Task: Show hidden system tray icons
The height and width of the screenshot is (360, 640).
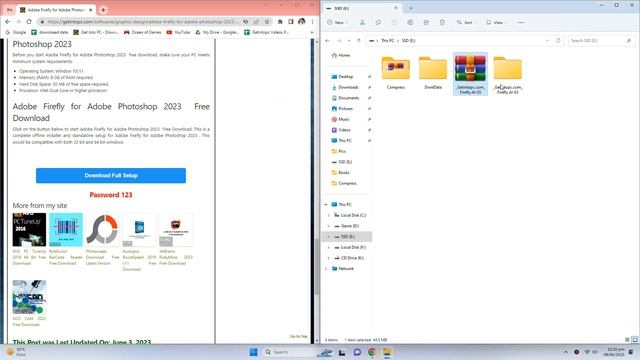Action: coord(566,352)
